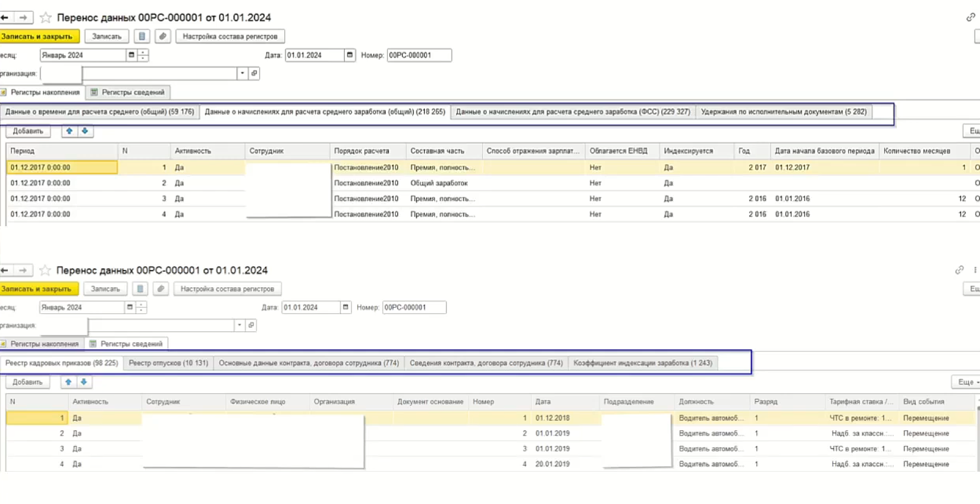
Task: Click top Записать и закрыть button
Action: click(x=37, y=37)
